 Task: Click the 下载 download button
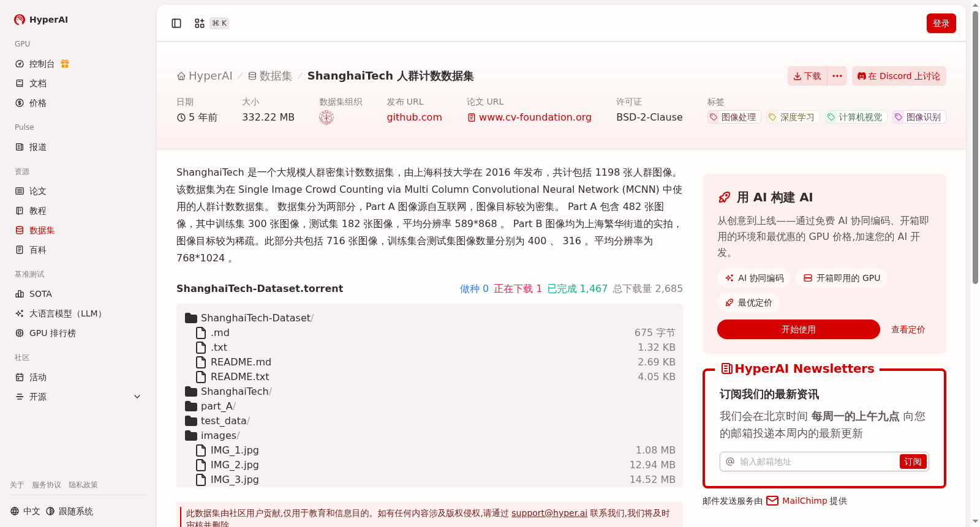point(807,76)
